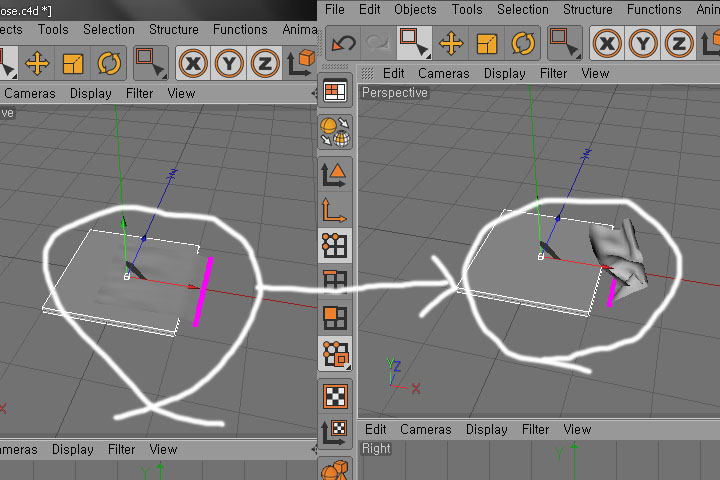Select the Scale tool in right window toolbar
Viewport: 720px width, 480px height.
click(x=487, y=44)
